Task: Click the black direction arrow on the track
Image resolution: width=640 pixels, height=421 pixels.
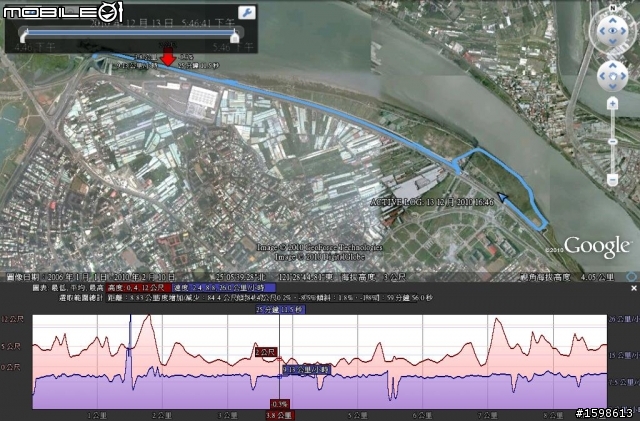Action: tap(503, 198)
